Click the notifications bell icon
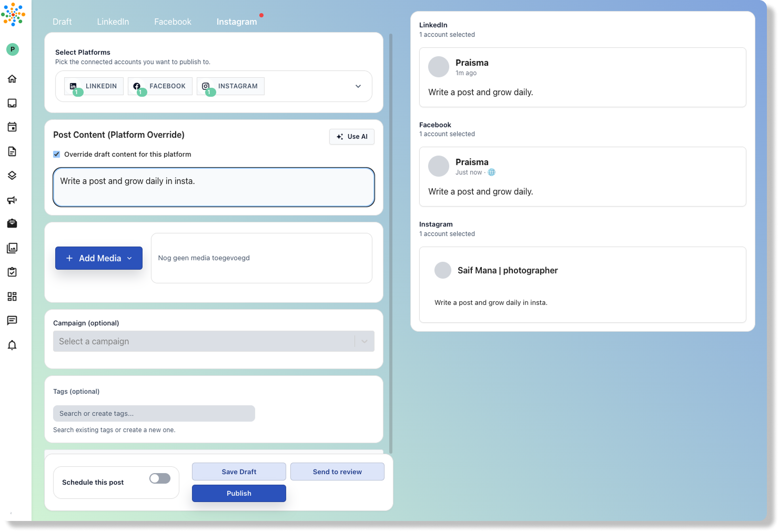 tap(12, 345)
